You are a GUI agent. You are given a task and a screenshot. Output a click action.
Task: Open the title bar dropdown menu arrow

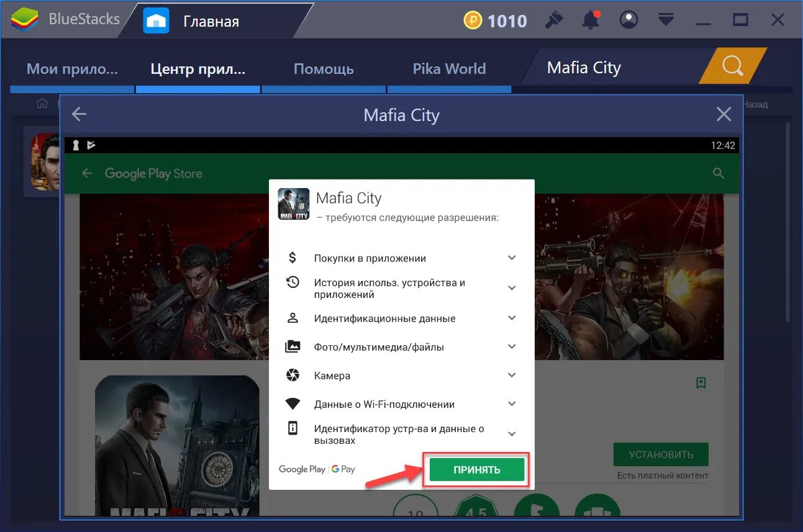[x=666, y=20]
